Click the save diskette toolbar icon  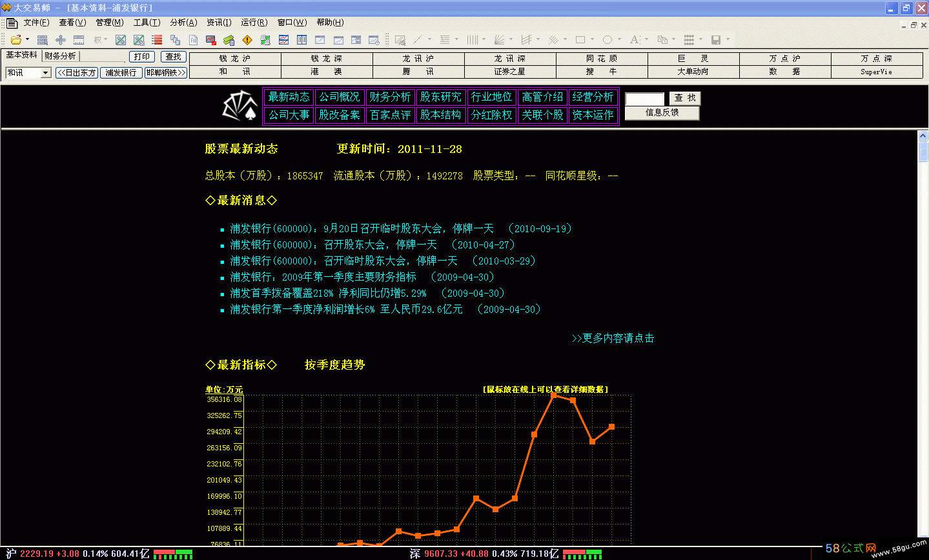[716, 40]
